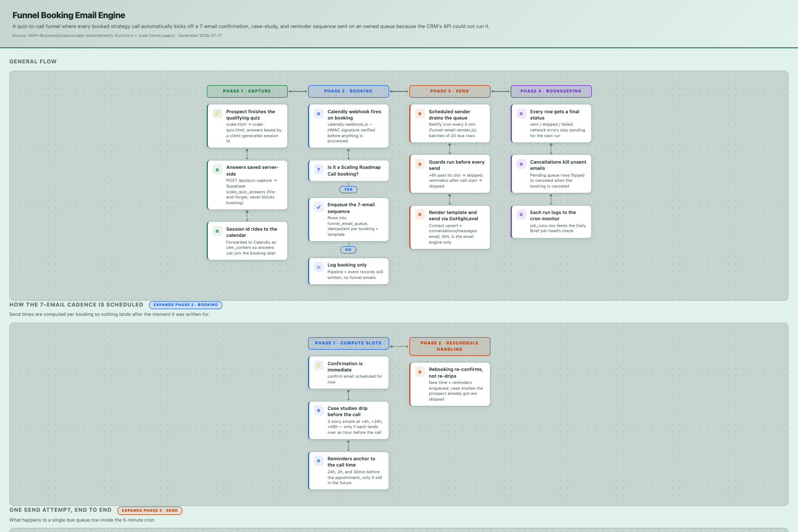Click the lightning icon on Prospect finishes quiz card
Viewport: 798px width, 532px height.
pos(217,113)
